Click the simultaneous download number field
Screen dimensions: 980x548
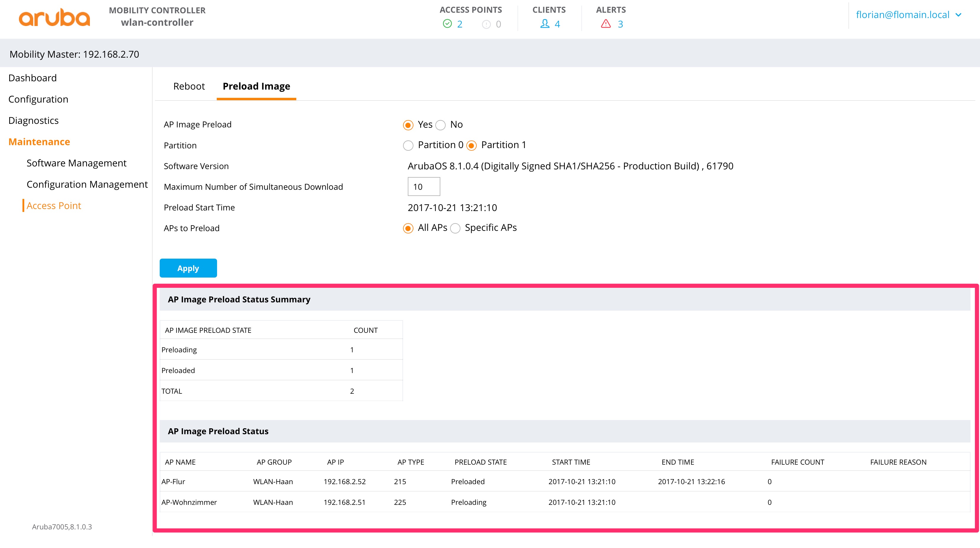424,187
